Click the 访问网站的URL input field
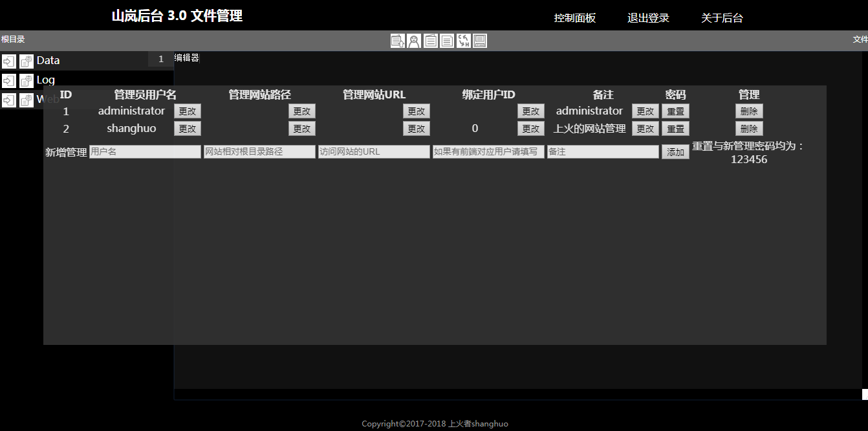This screenshot has height=431, width=868. tap(374, 152)
